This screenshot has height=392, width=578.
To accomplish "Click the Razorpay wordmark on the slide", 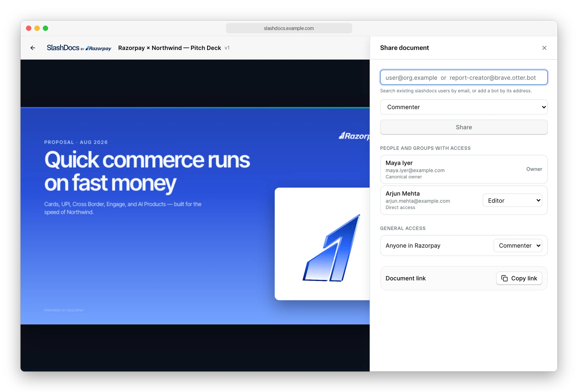I will (354, 136).
